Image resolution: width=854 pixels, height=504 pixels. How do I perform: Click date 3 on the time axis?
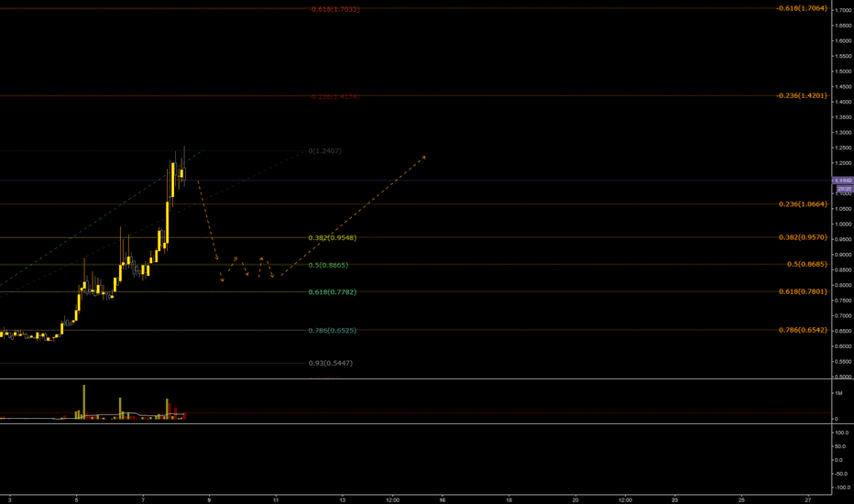coord(10,499)
